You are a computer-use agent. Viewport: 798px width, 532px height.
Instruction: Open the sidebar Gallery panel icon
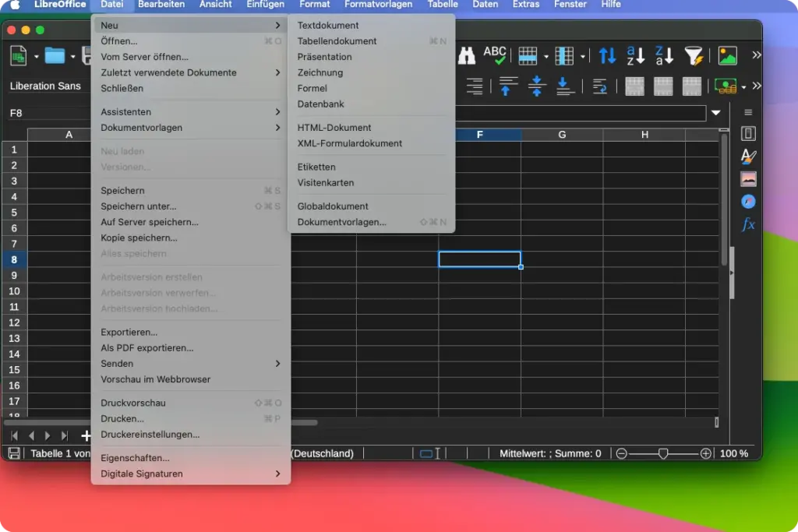[748, 179]
